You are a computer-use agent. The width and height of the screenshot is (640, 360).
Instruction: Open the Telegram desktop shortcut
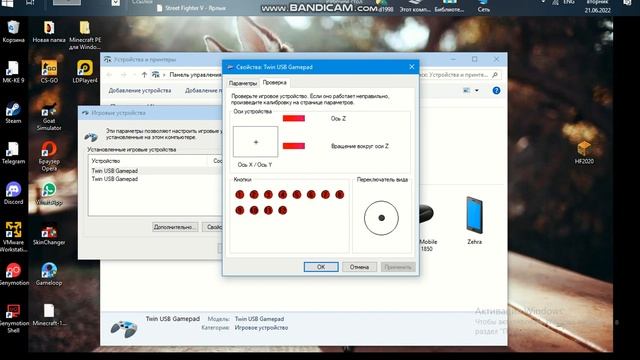[13, 153]
